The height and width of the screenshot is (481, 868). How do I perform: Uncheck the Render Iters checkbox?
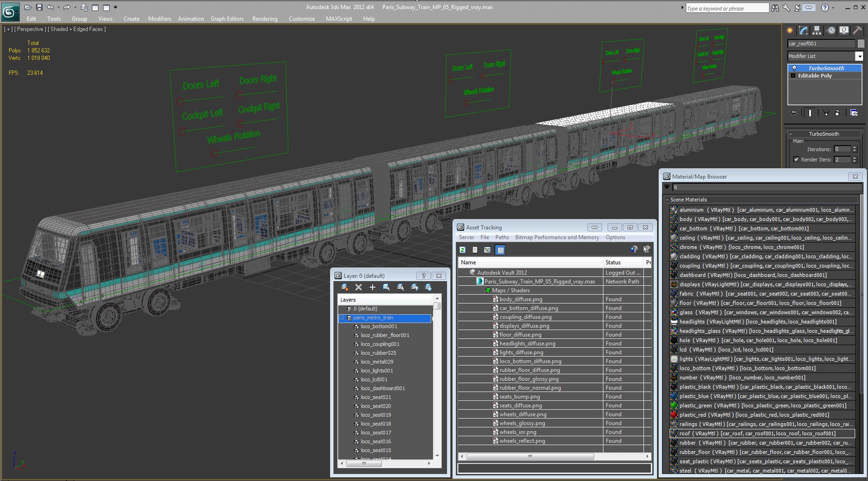click(x=796, y=159)
